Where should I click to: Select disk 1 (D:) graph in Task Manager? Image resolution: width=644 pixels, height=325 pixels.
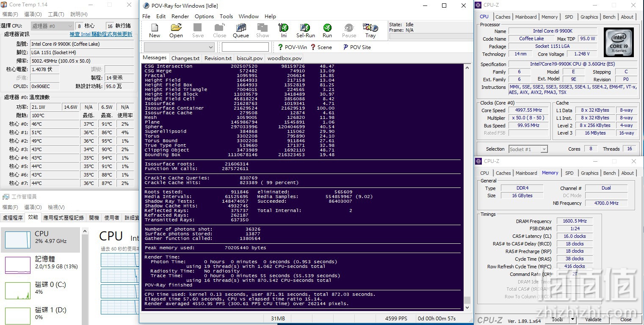[17, 316]
